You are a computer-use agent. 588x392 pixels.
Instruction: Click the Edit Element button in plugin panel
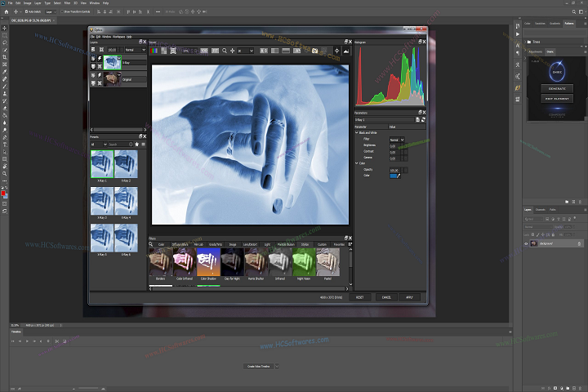tap(557, 99)
